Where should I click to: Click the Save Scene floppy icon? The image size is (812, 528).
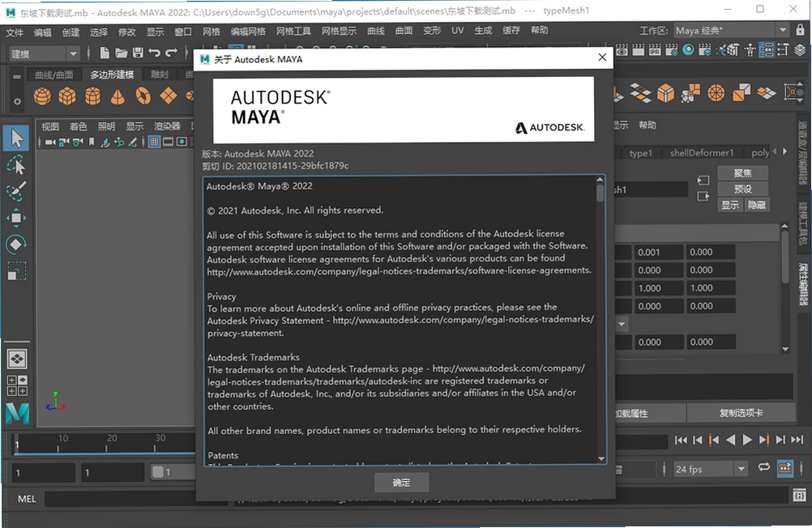click(x=138, y=53)
